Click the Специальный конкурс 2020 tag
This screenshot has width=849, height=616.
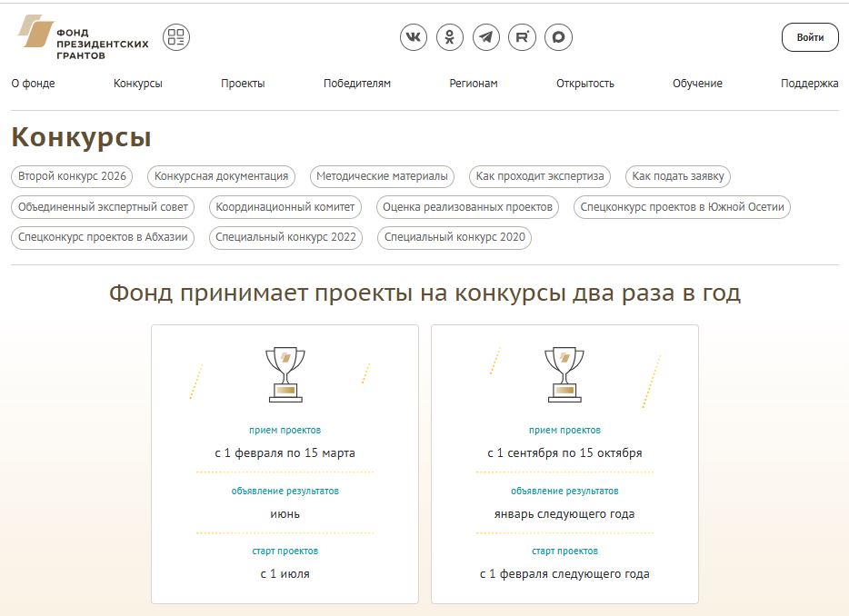click(454, 238)
